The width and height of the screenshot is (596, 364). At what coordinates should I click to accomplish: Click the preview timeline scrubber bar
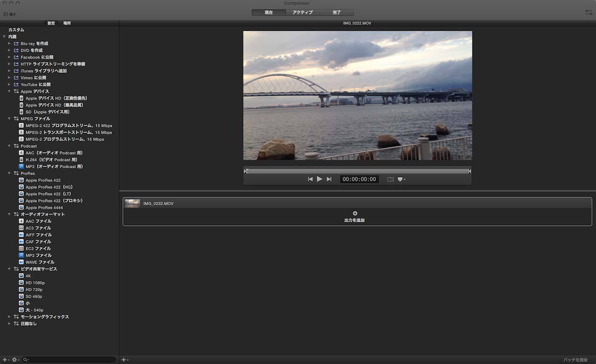click(x=357, y=171)
